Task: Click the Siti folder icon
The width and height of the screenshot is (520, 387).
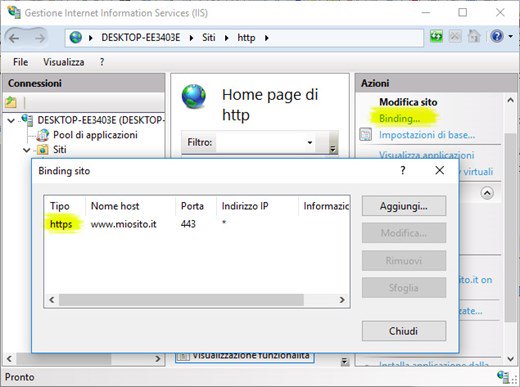Action: (42, 150)
